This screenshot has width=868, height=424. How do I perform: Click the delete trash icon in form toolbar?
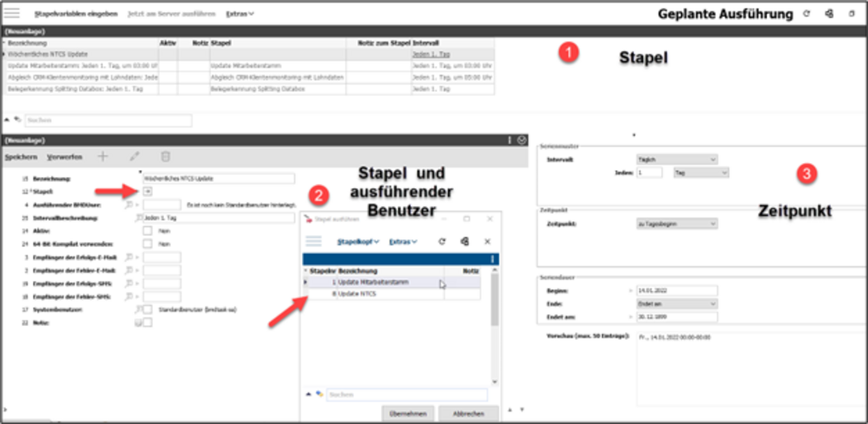coord(165,157)
